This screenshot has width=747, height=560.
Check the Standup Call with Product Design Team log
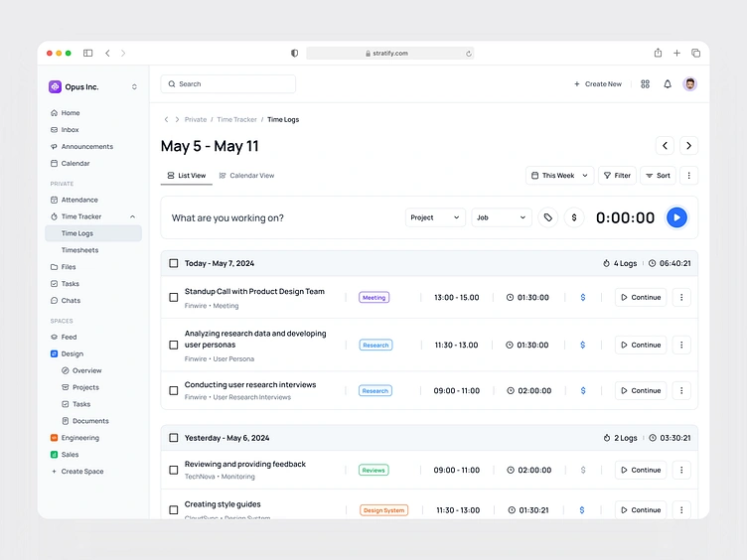[174, 298]
